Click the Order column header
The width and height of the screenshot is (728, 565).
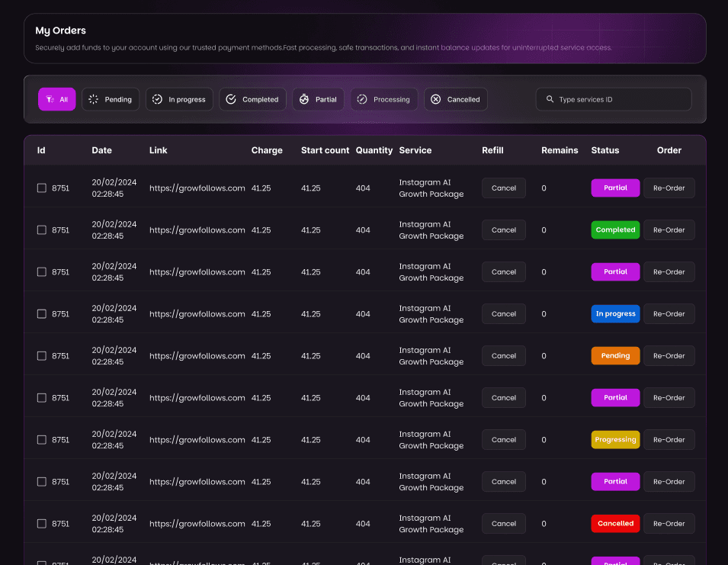(x=669, y=150)
